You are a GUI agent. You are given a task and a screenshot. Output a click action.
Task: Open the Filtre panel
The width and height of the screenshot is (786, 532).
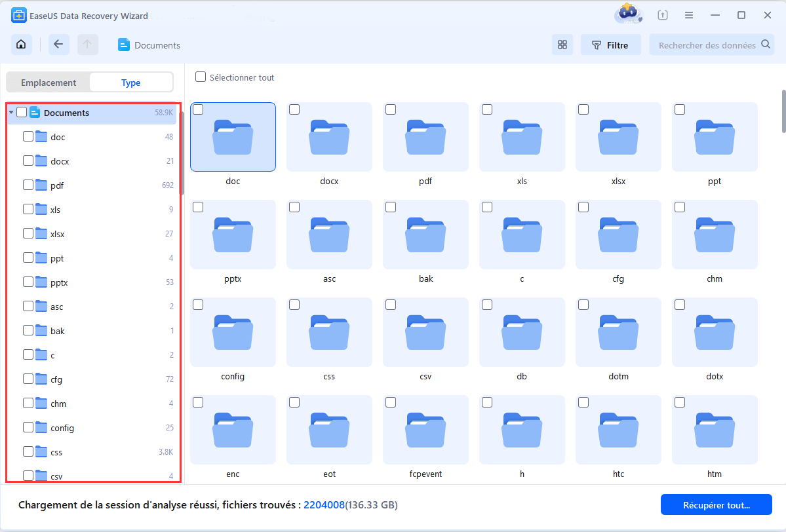point(610,45)
